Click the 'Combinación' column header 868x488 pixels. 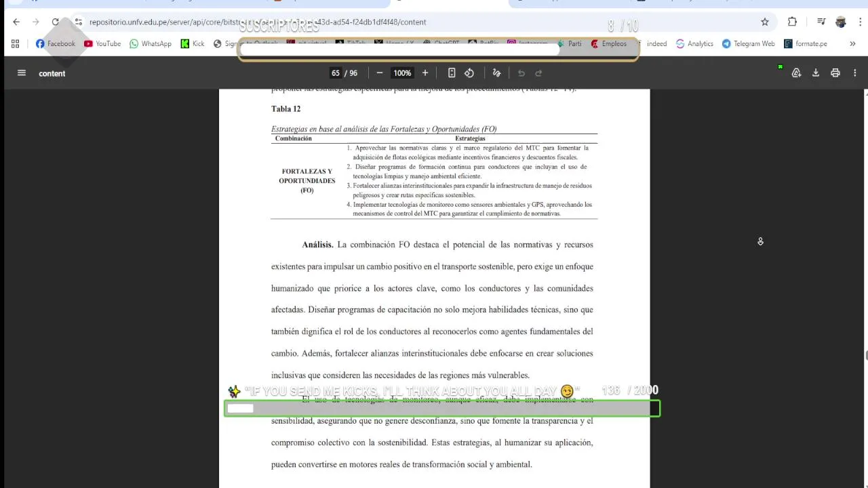[294, 138]
